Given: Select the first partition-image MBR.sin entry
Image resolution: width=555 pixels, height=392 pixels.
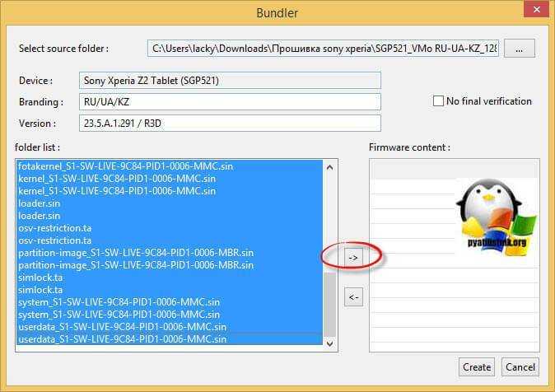Looking at the screenshot, I should coord(170,253).
